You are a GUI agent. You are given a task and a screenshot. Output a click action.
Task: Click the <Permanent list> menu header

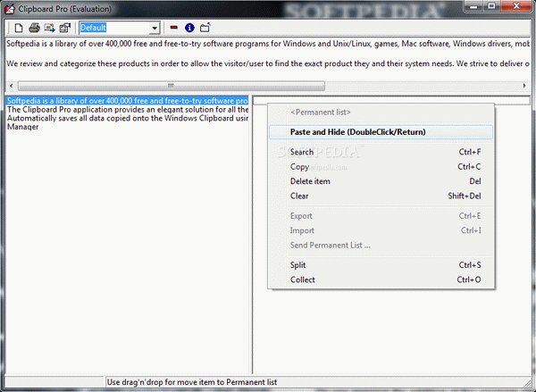coord(381,113)
